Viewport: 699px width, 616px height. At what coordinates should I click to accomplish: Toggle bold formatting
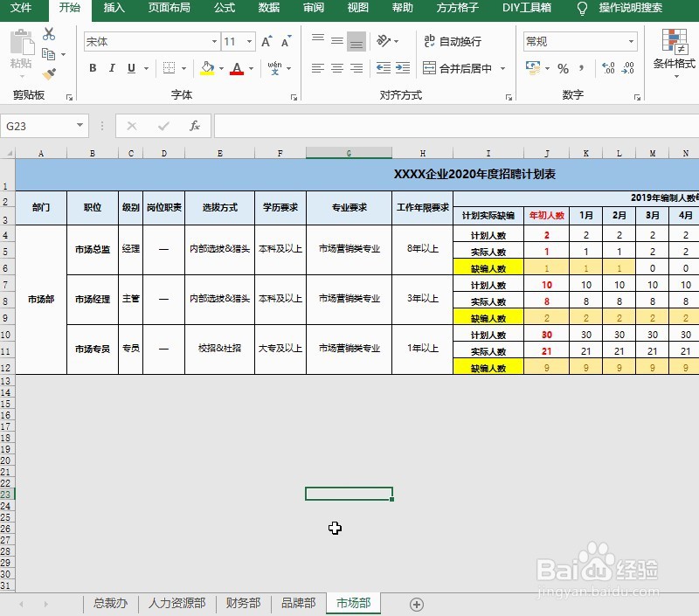[x=94, y=68]
